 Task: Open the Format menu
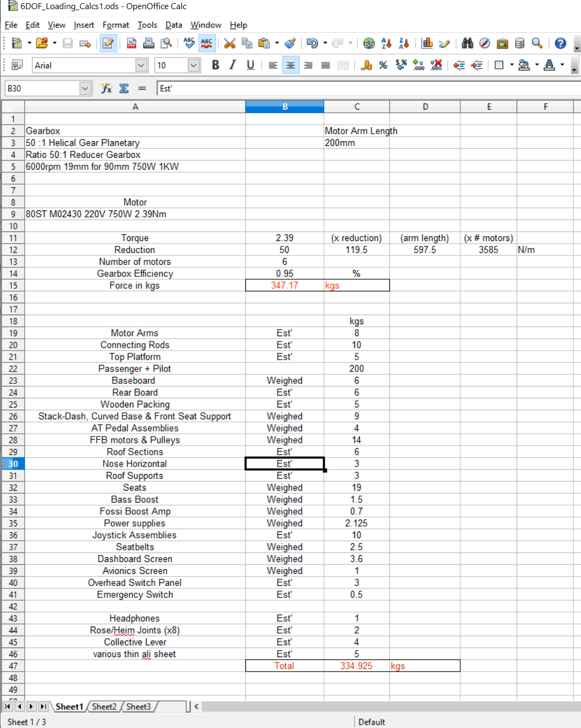(115, 25)
